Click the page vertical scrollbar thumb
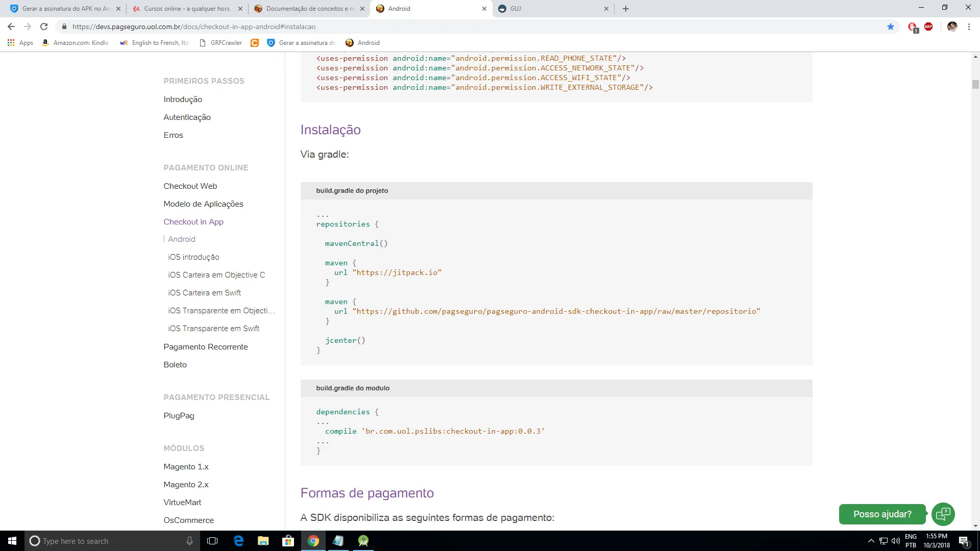Image resolution: width=980 pixels, height=551 pixels. pos(975,85)
